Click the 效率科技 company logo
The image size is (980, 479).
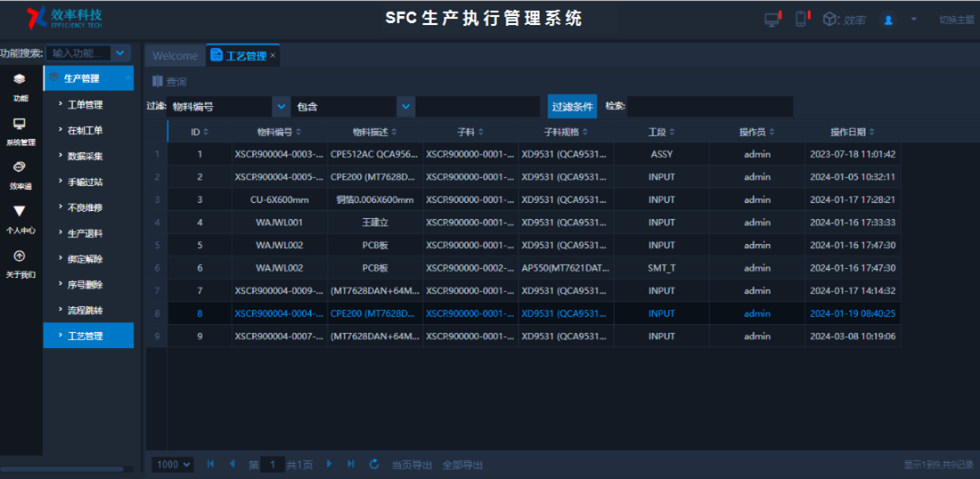pyautogui.click(x=64, y=18)
